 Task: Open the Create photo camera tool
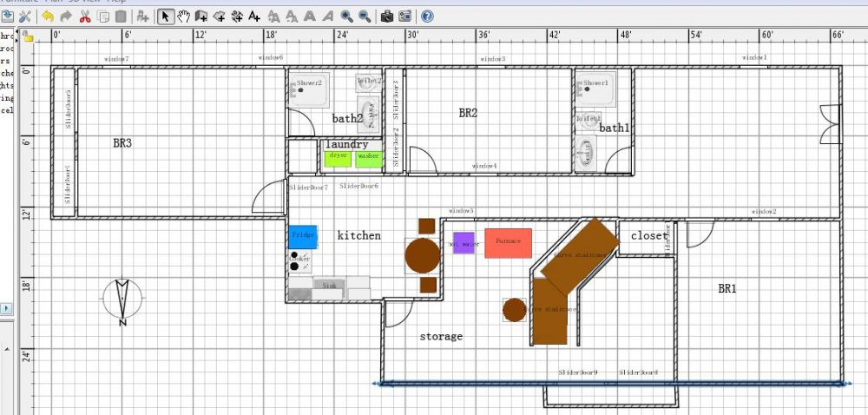click(386, 16)
